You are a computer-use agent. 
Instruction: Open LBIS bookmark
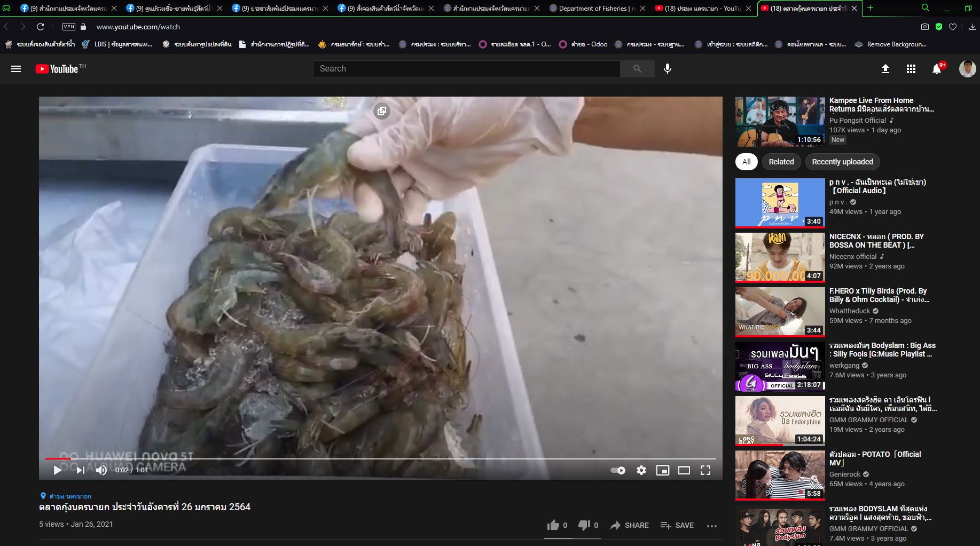point(117,44)
